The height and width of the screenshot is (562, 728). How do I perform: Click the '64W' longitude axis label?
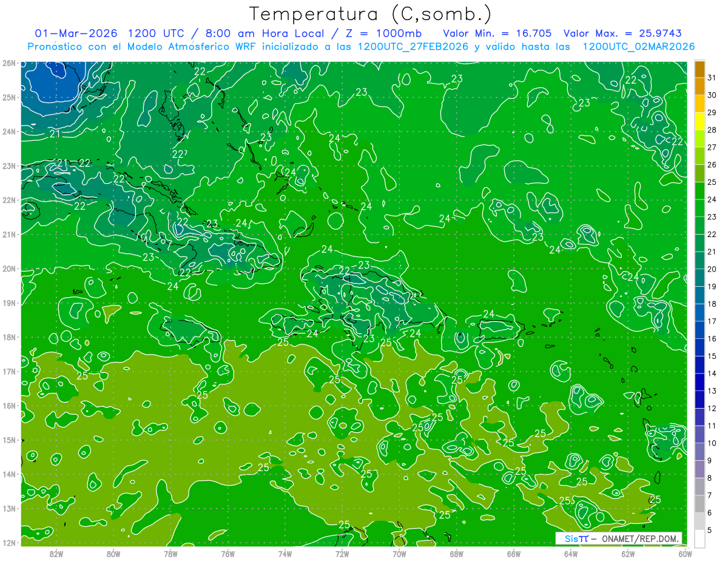pyautogui.click(x=570, y=553)
